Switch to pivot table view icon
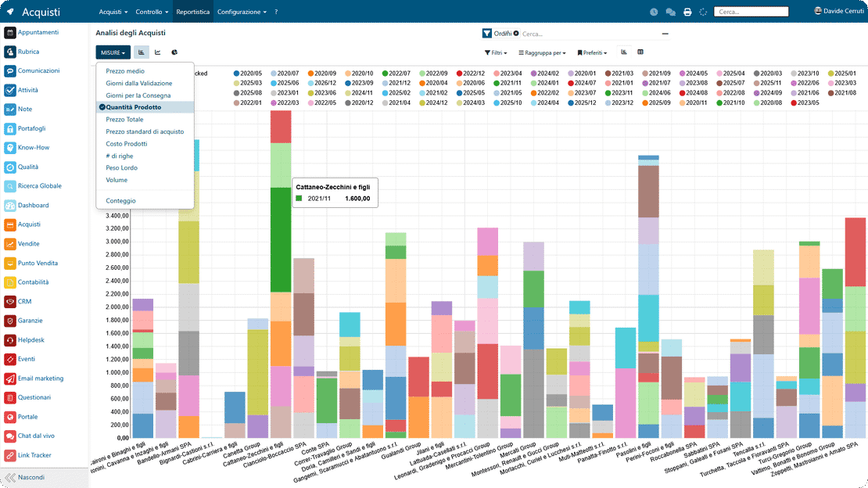The width and height of the screenshot is (868, 488). pyautogui.click(x=640, y=52)
